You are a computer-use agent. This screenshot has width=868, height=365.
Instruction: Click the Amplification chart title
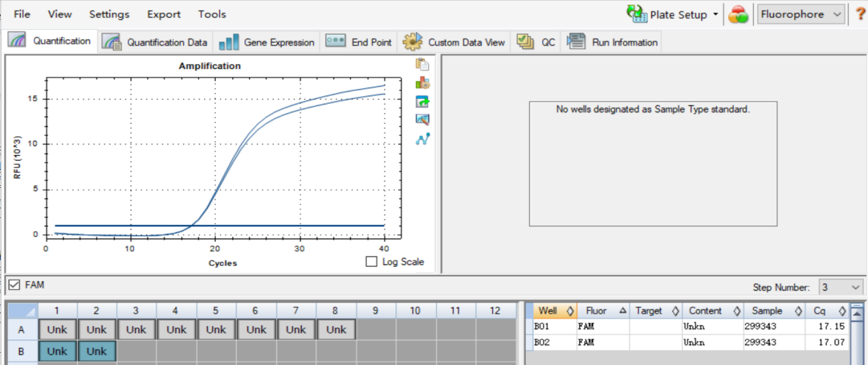(x=210, y=66)
